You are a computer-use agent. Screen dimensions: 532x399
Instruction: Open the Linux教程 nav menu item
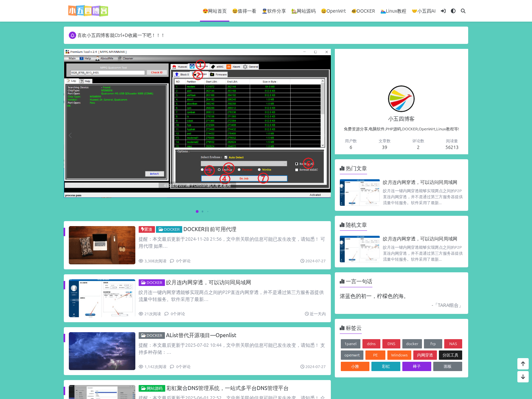click(x=393, y=11)
